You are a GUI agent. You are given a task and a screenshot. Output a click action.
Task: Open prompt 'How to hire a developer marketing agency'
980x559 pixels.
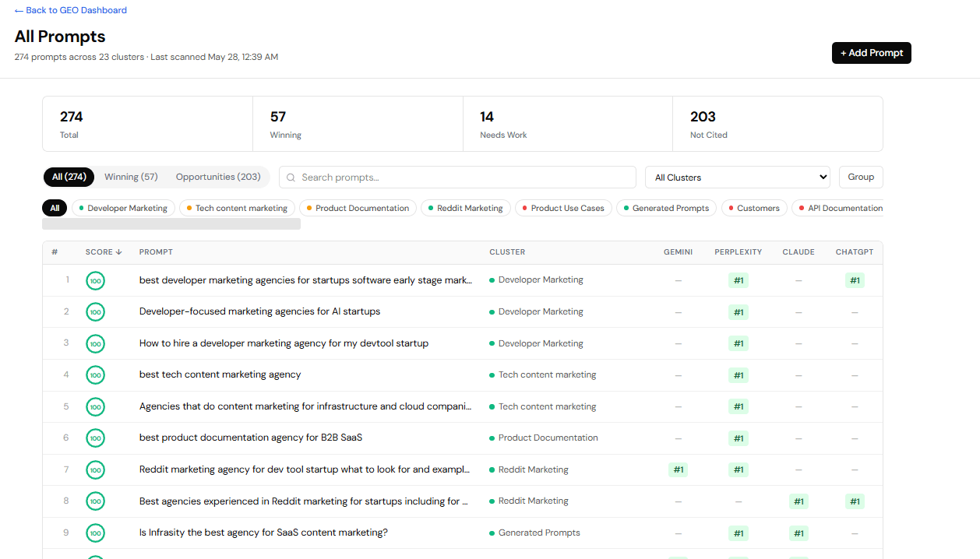point(284,343)
